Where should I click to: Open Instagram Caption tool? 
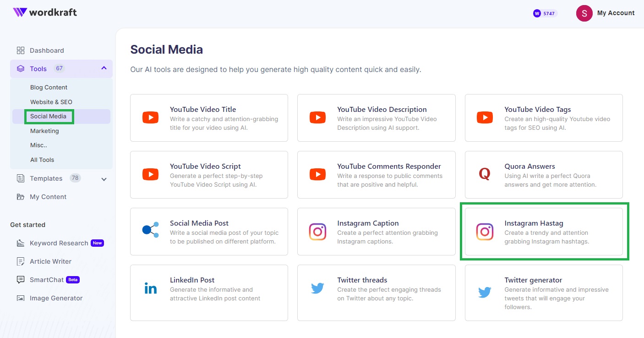coord(377,232)
